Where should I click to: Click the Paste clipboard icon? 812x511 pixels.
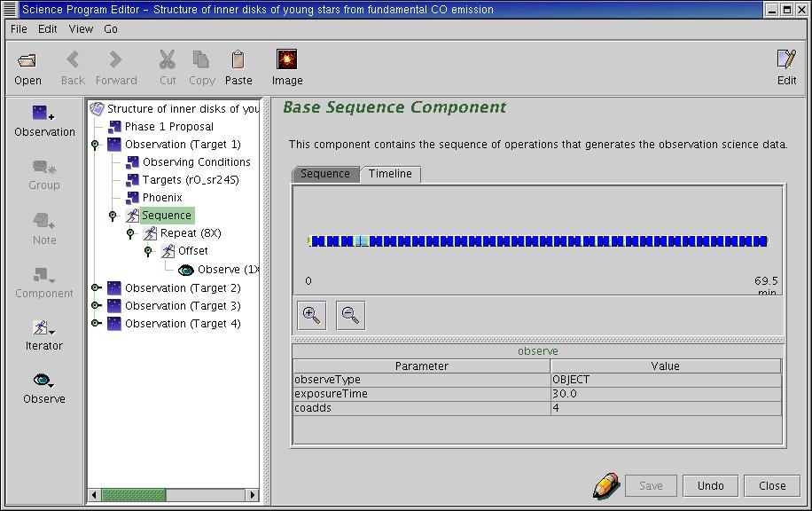238,59
